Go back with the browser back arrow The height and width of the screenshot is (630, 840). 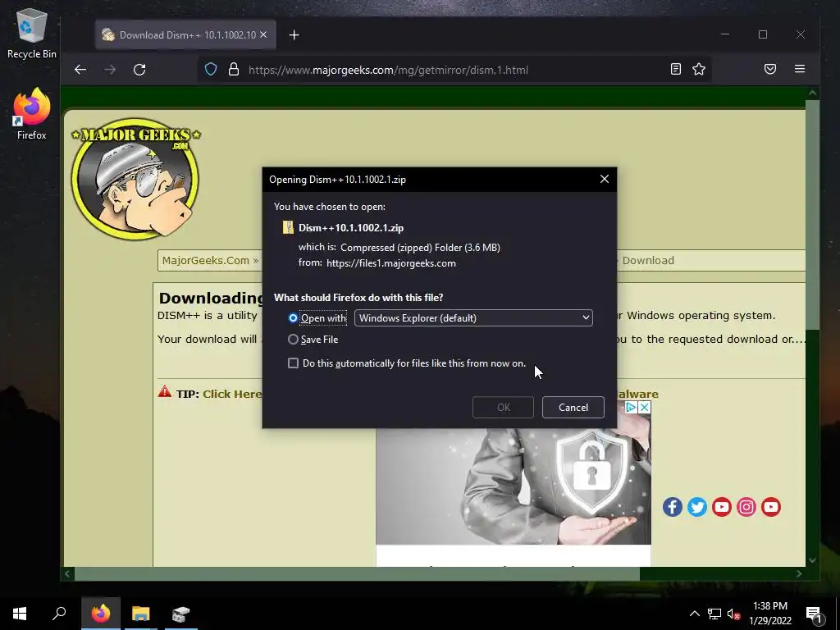pyautogui.click(x=80, y=70)
